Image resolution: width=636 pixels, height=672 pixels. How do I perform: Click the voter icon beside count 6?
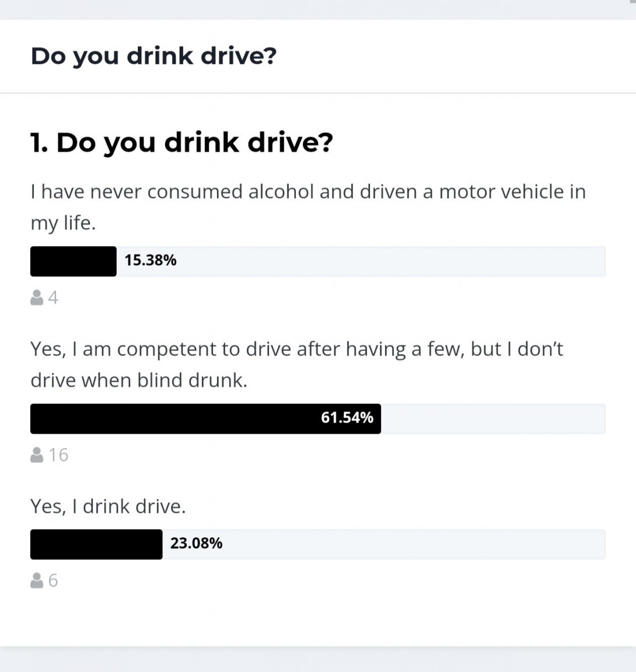pos(37,580)
